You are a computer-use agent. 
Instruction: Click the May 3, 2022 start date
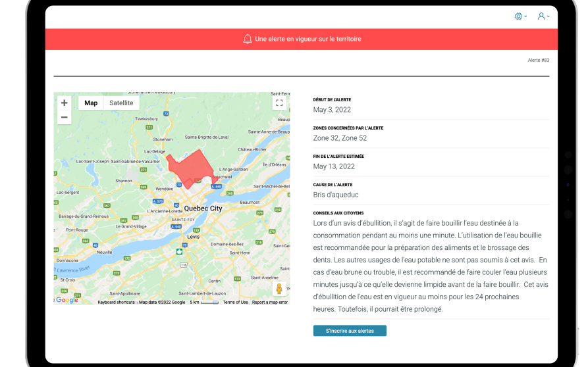click(x=332, y=110)
